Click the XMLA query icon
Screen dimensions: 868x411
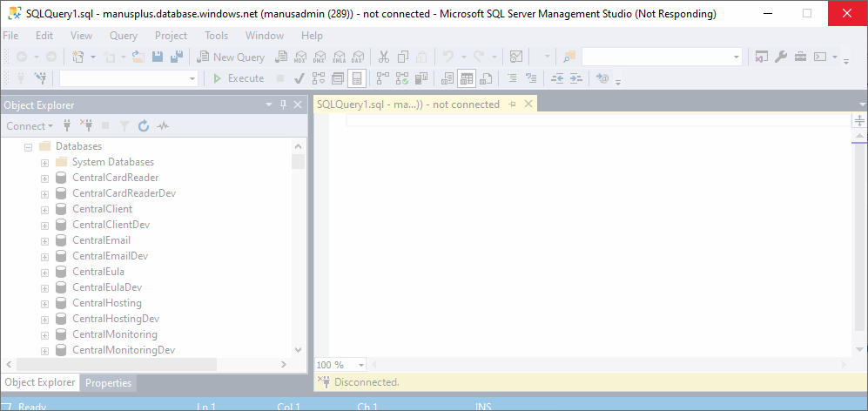coord(340,57)
